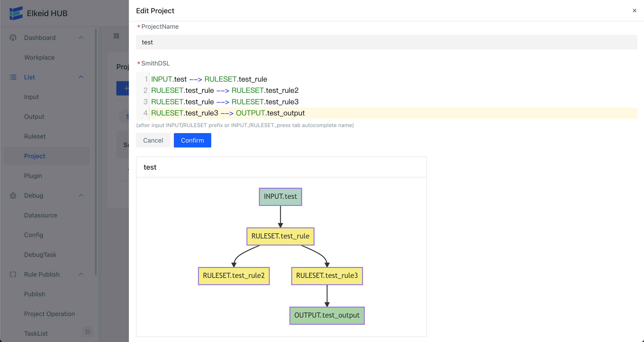644x342 pixels.
Task: Click the Elkeid HUB logo icon
Action: 16,13
